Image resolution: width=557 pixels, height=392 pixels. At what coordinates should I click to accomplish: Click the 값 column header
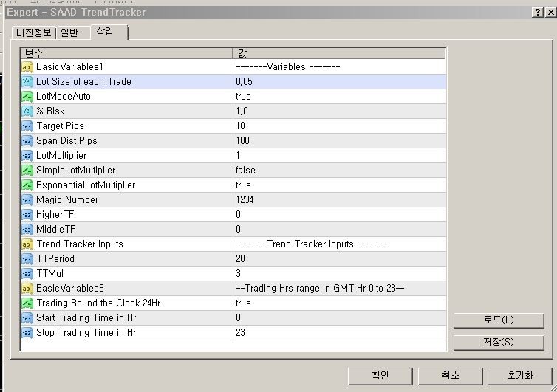(339, 54)
